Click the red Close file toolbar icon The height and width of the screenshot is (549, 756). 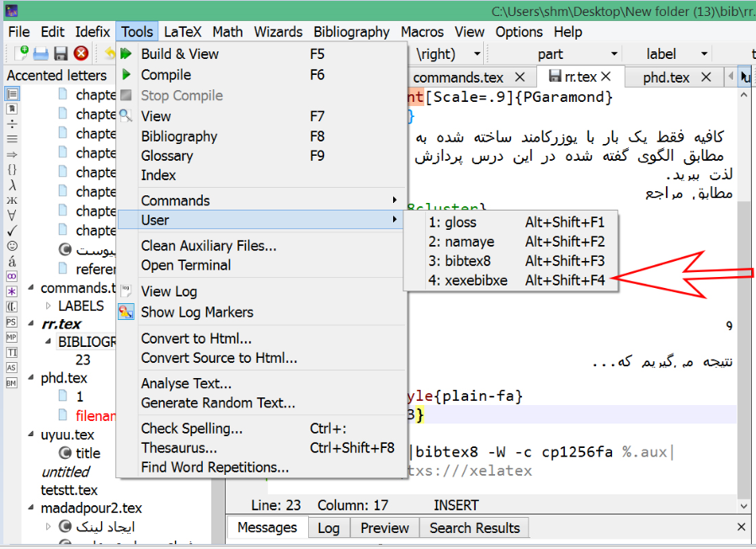pyautogui.click(x=81, y=54)
